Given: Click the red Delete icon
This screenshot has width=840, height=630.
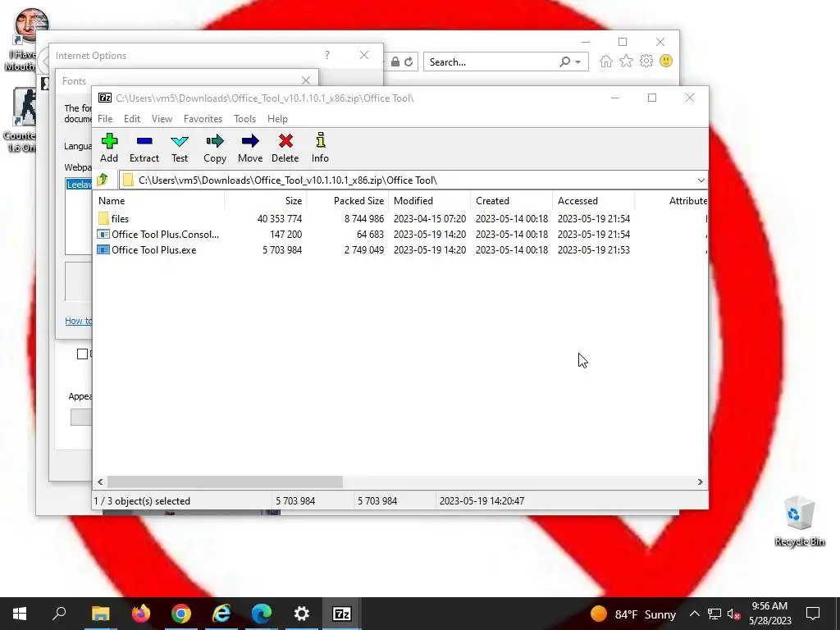Looking at the screenshot, I should coord(285,141).
